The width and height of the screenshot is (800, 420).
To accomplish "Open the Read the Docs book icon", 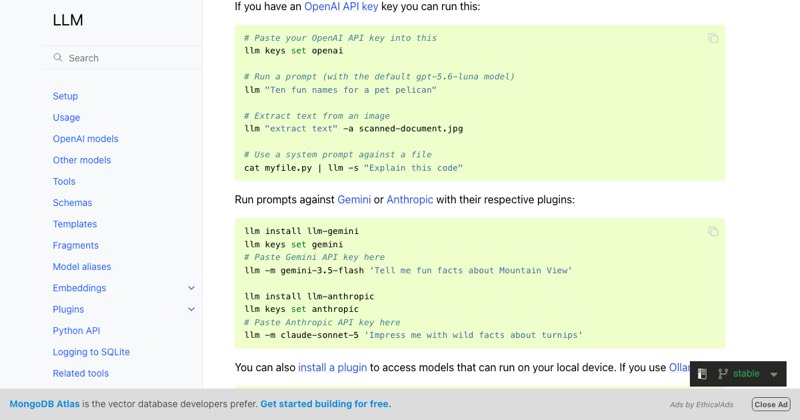I will (x=702, y=374).
